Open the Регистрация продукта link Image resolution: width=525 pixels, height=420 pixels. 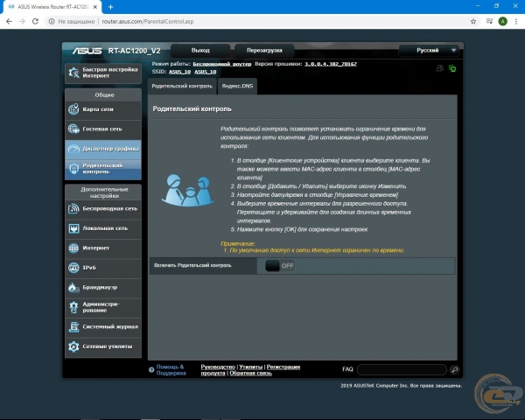(283, 367)
